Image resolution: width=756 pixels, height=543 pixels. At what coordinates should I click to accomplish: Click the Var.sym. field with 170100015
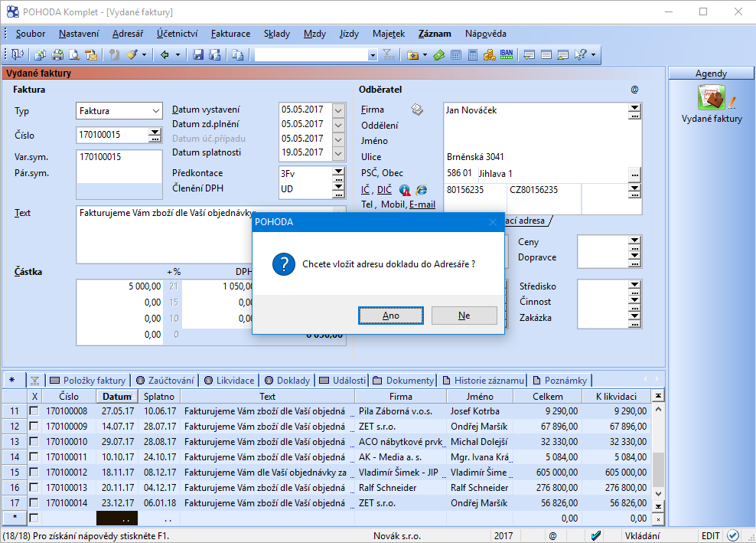[x=119, y=157]
